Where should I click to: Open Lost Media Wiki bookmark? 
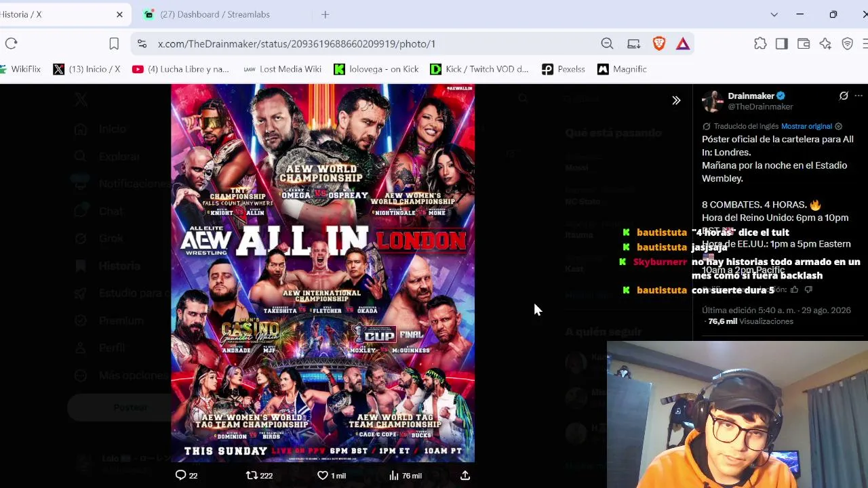pyautogui.click(x=282, y=69)
